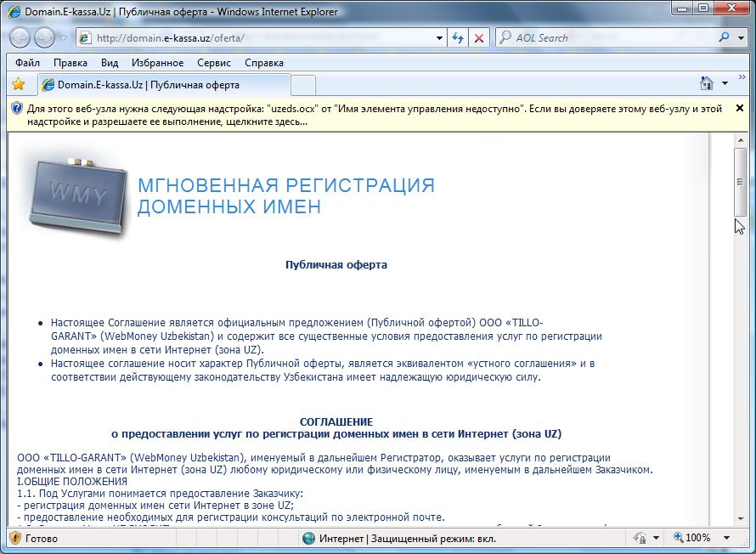Click the status bar shield icon

(15, 538)
